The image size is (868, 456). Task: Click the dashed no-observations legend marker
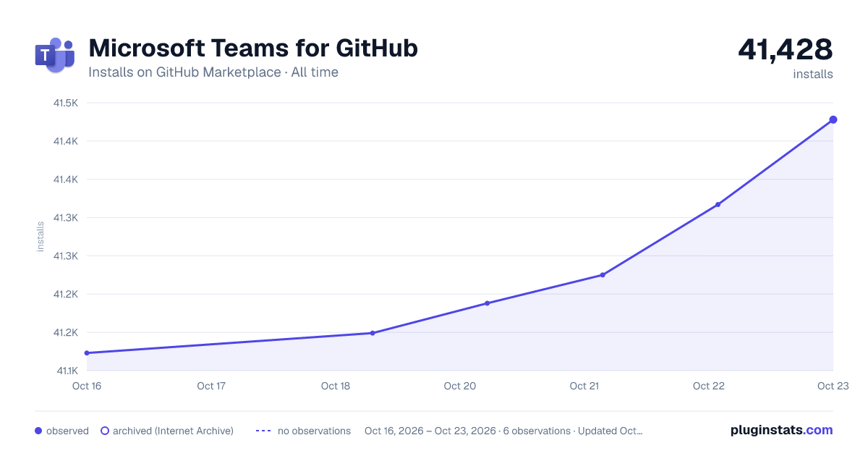click(x=263, y=431)
